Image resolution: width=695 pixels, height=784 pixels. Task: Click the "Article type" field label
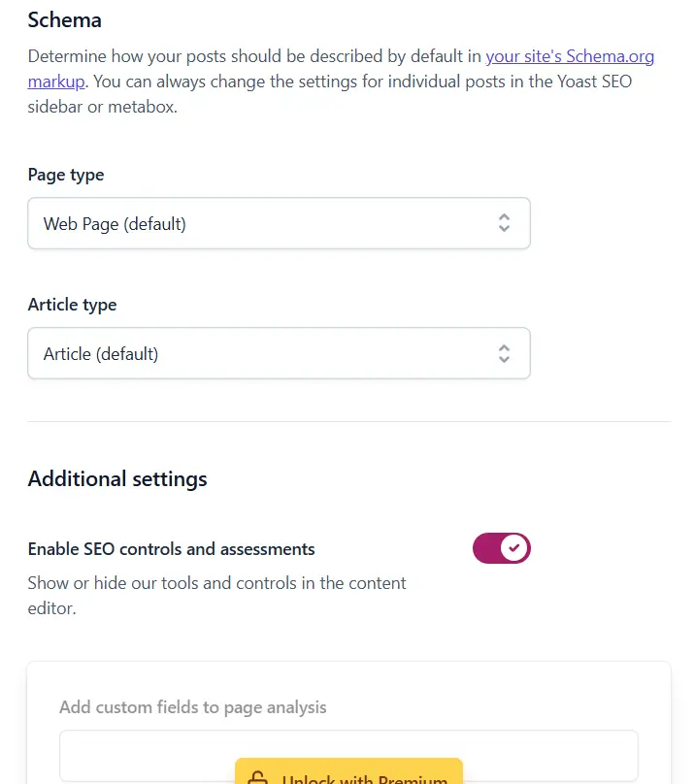click(72, 305)
